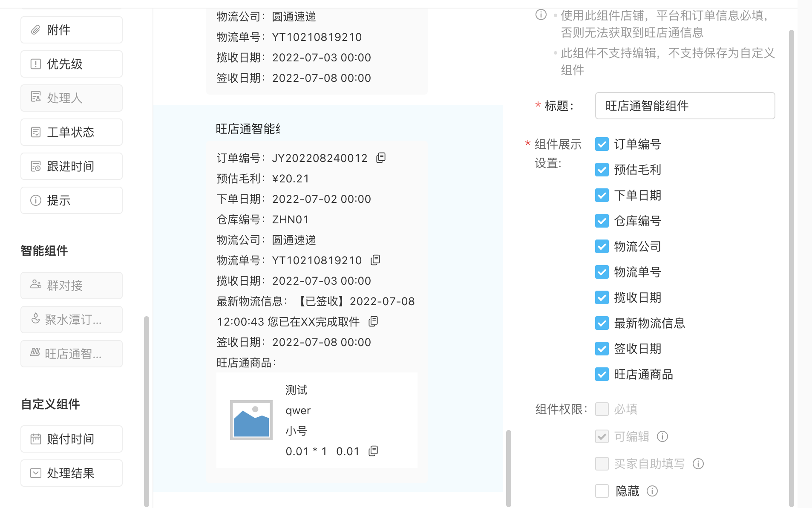The image size is (812, 508).
Task: Uncheck the 下单日期 display checkbox
Action: [602, 195]
